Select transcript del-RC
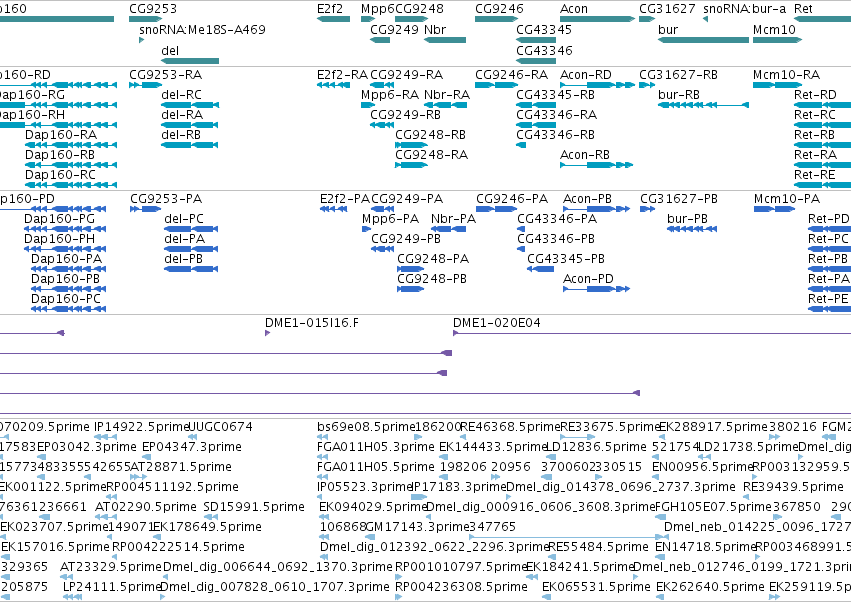 point(181,94)
